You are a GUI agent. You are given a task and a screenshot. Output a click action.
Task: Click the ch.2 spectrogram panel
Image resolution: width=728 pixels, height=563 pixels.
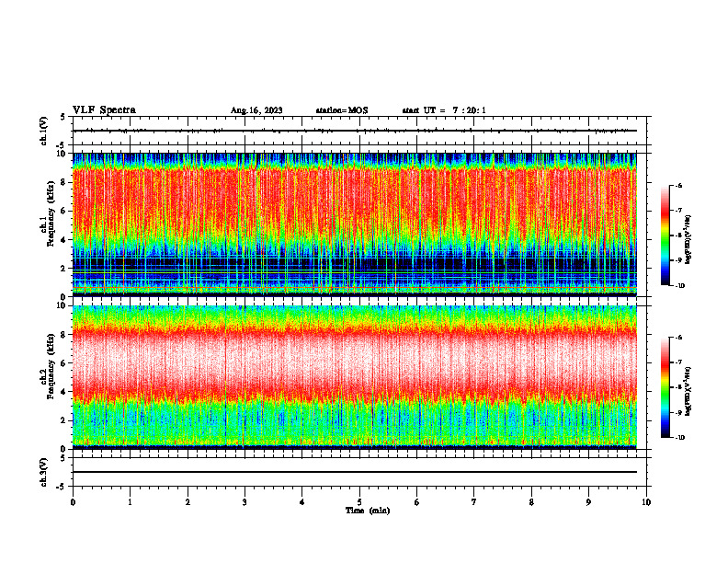tap(354, 377)
